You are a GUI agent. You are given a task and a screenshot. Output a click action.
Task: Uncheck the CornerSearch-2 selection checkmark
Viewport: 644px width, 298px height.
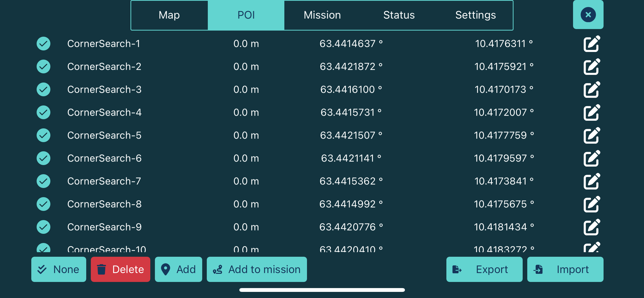(43, 66)
